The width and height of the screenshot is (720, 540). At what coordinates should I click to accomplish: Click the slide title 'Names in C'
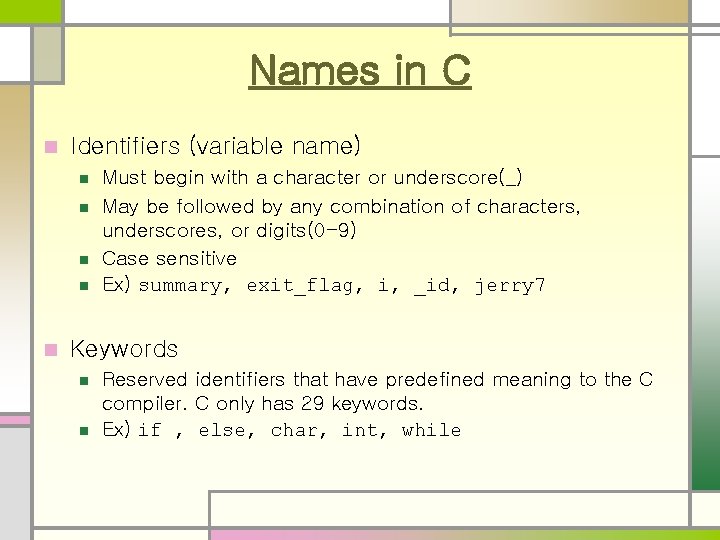click(360, 70)
